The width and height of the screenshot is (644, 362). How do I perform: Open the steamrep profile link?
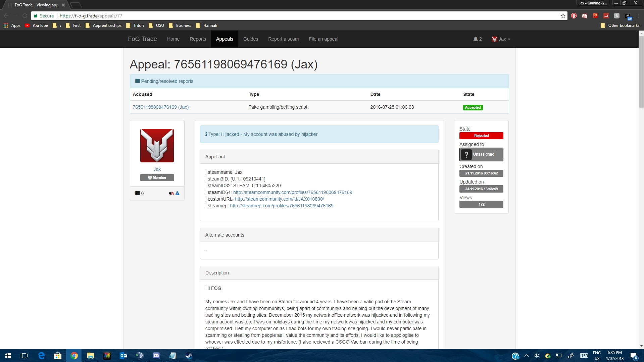pyautogui.click(x=282, y=206)
